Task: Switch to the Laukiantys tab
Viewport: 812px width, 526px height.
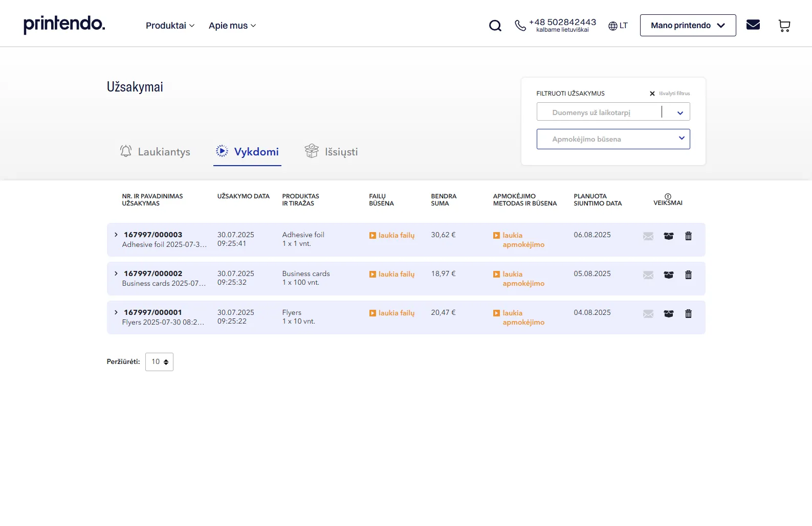Action: (x=155, y=152)
